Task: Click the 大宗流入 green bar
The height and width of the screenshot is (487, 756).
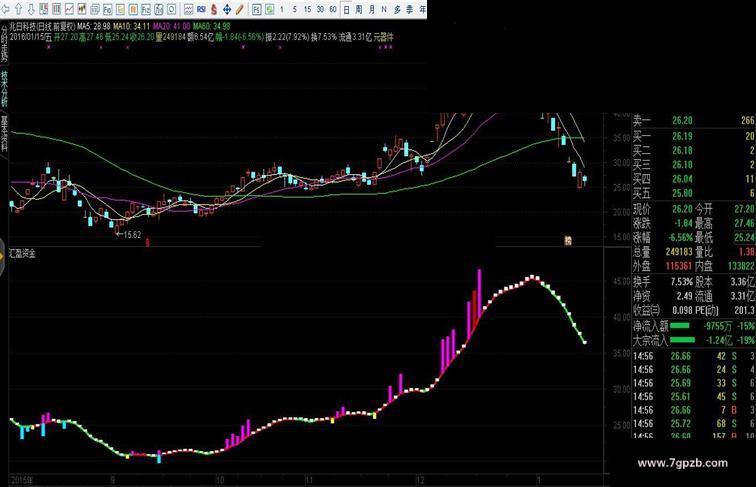Action: 682,340
